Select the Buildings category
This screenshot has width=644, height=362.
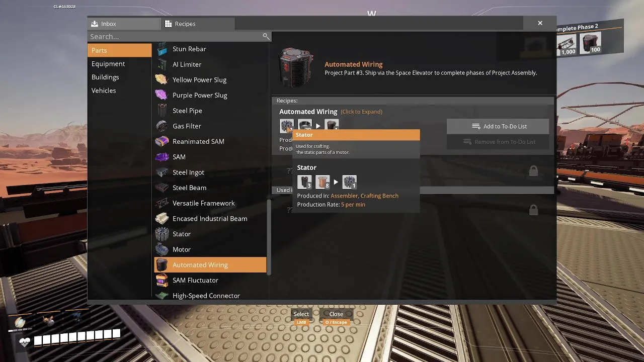coord(119,77)
